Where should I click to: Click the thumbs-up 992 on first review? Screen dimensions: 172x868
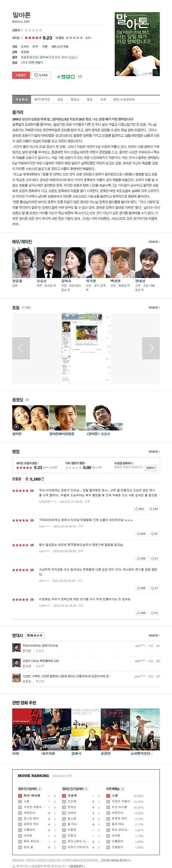point(139,509)
